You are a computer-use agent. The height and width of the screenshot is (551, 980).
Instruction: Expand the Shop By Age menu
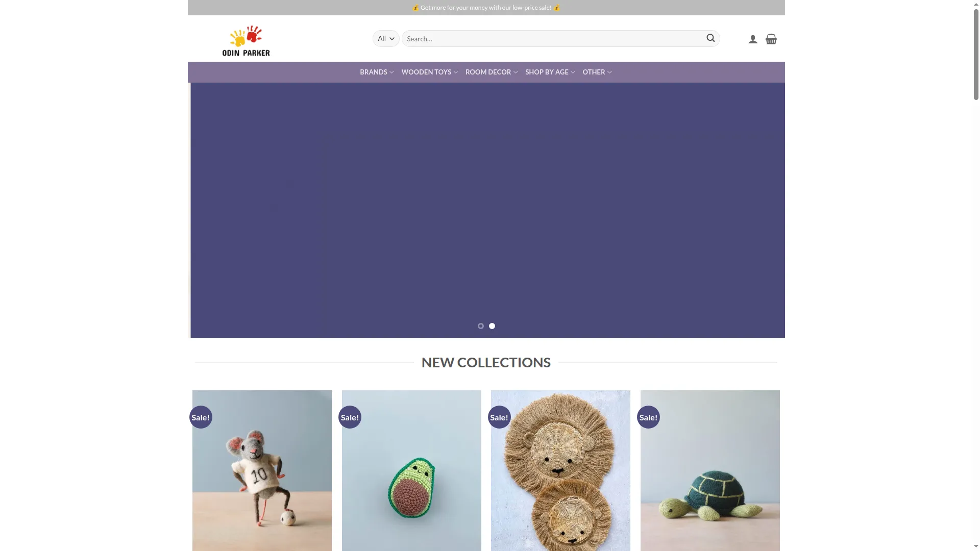[x=550, y=72]
